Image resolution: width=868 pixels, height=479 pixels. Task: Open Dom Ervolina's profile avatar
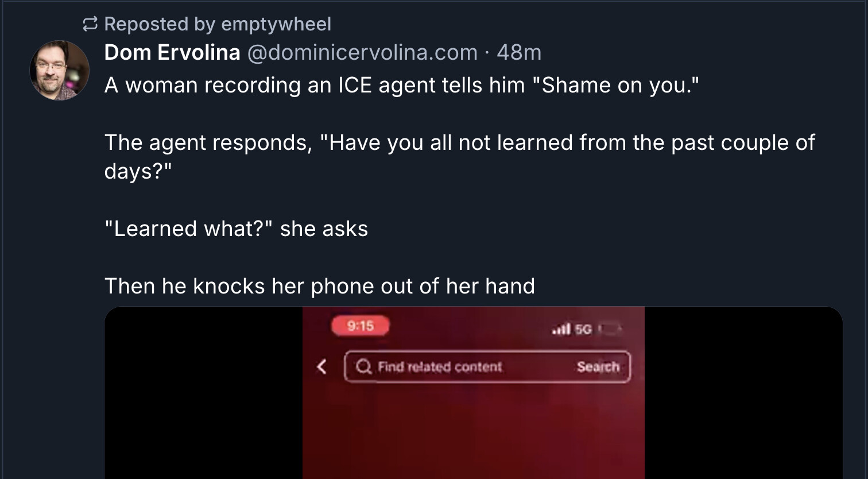click(60, 70)
